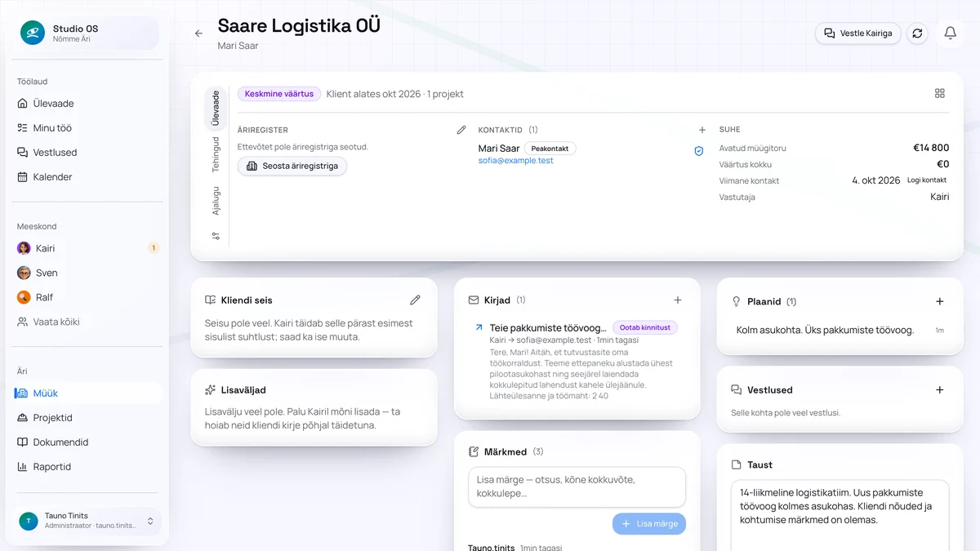The height and width of the screenshot is (551, 980).
Task: Add a new plan in the Plaanid card
Action: tap(940, 301)
